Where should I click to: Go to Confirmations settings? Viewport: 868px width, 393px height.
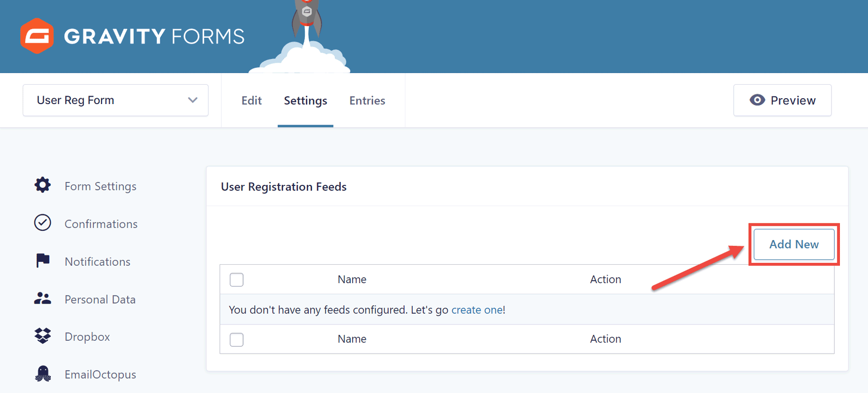point(101,224)
